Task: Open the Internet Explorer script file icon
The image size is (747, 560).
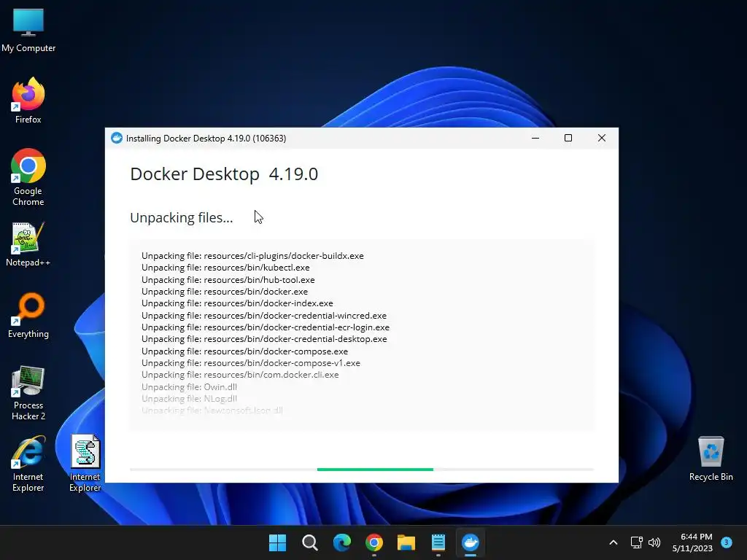Action: click(85, 463)
